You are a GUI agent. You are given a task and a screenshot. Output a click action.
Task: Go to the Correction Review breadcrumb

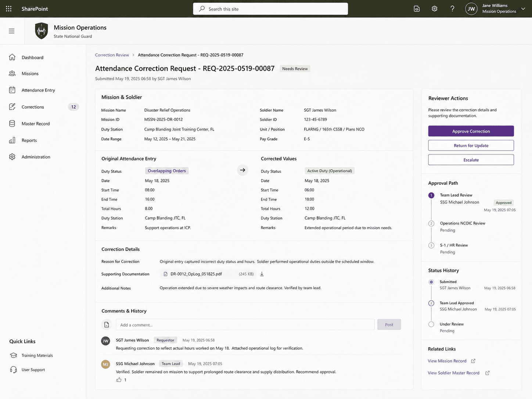pos(112,55)
